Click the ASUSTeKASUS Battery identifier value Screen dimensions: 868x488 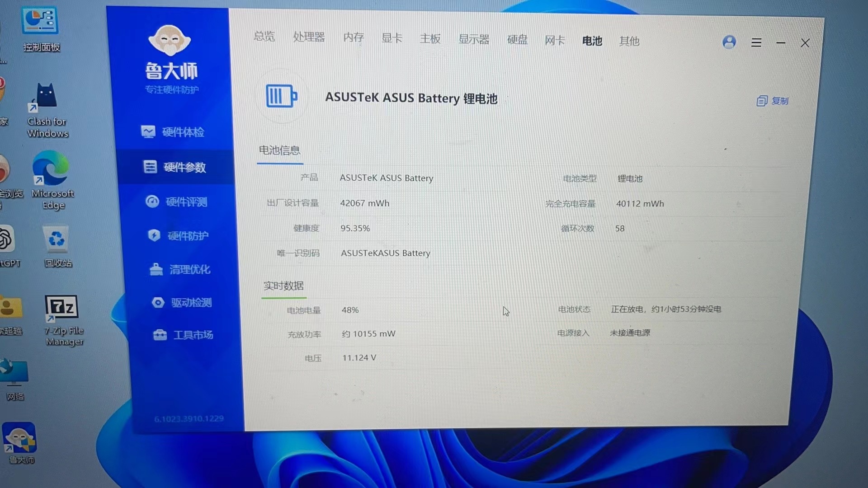tap(385, 253)
